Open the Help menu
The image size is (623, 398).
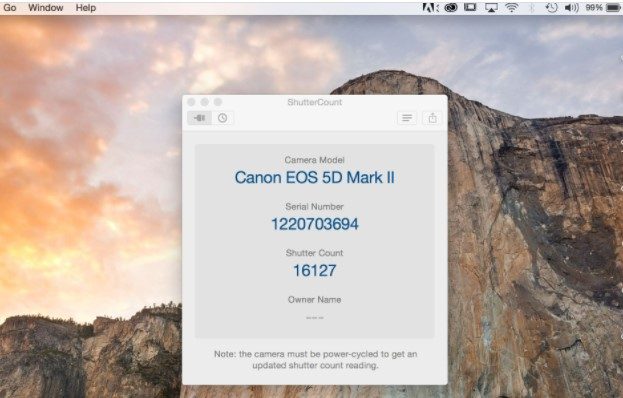86,8
